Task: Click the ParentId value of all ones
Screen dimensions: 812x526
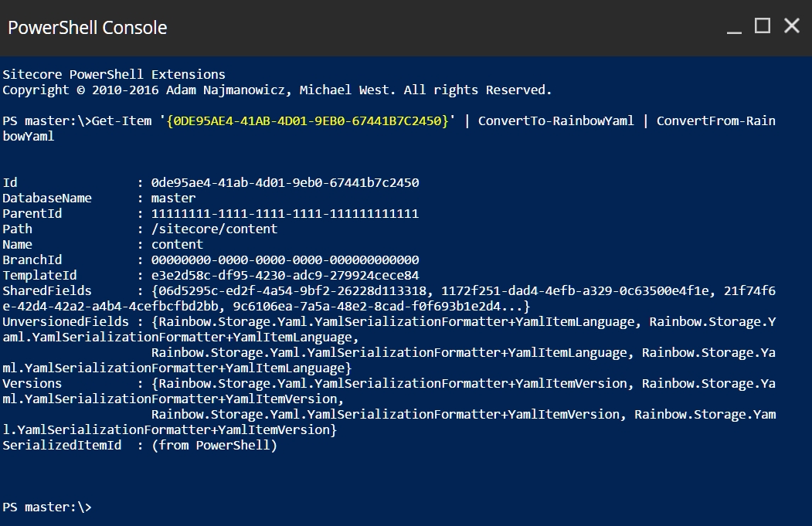Action: [x=285, y=214]
